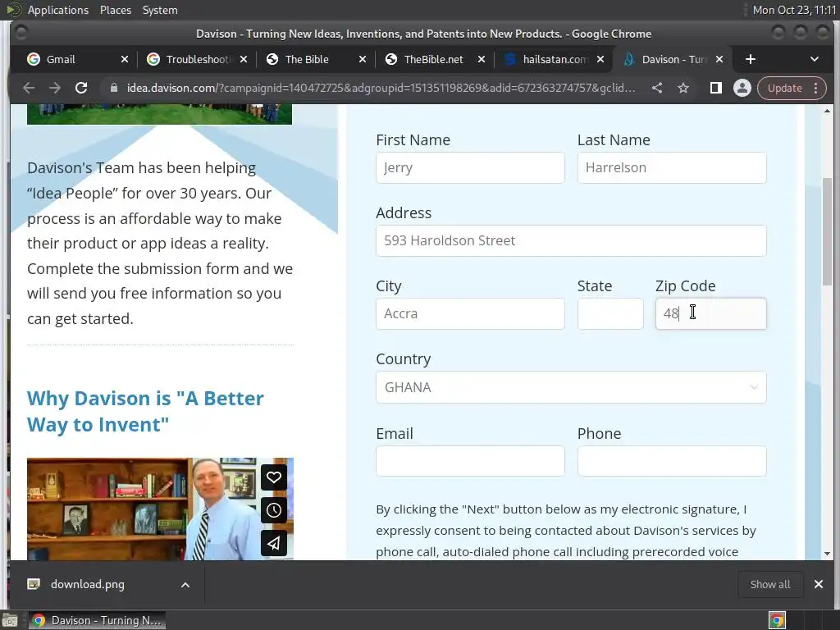Click the browser forward arrow

(x=55, y=88)
